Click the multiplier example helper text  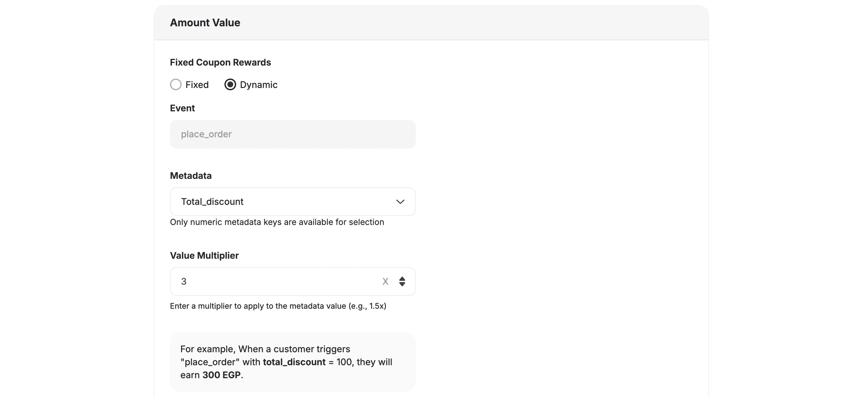(278, 306)
